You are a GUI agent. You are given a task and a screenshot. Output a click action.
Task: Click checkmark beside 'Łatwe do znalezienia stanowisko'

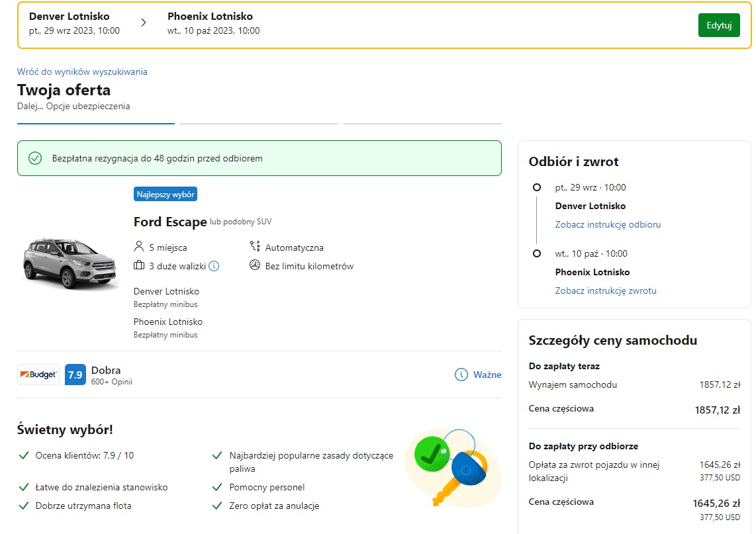point(24,487)
